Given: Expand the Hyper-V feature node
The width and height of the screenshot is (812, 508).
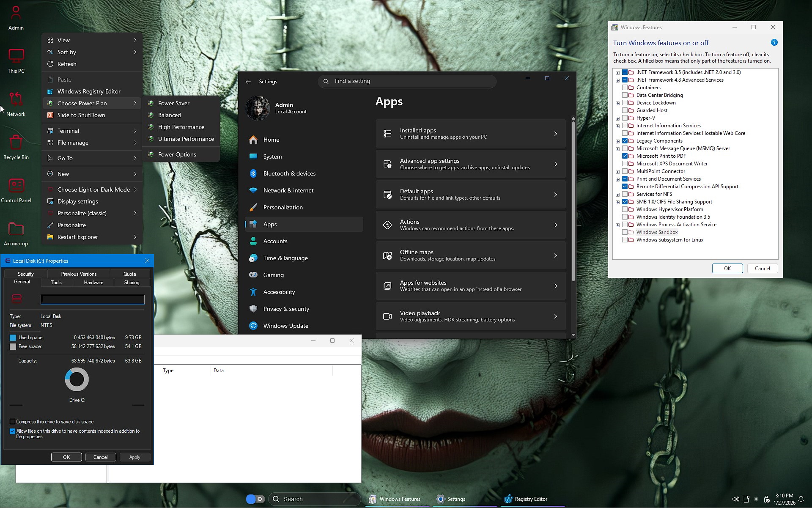Looking at the screenshot, I should pos(618,118).
